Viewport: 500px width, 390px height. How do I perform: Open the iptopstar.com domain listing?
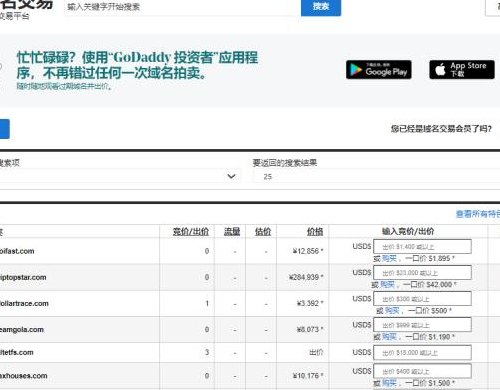coord(23,277)
